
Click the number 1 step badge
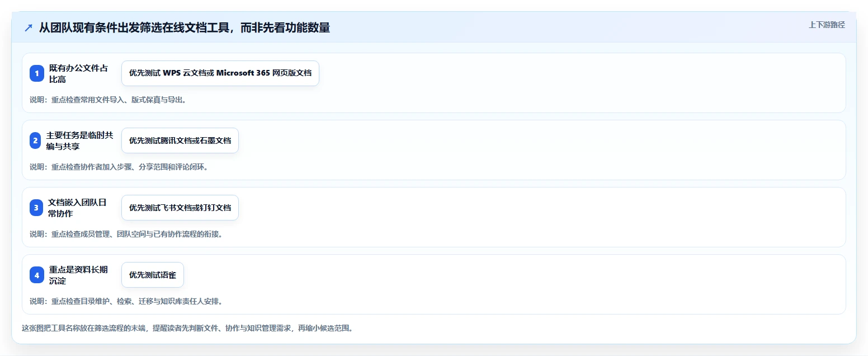click(37, 73)
